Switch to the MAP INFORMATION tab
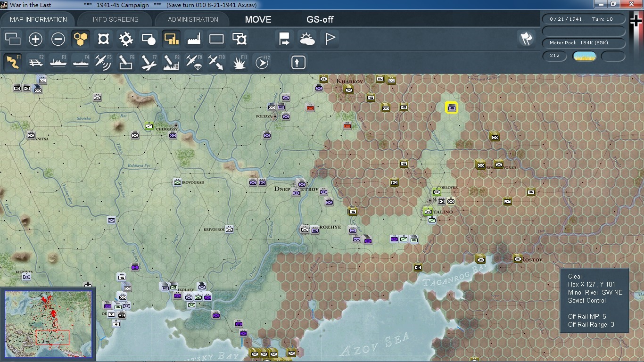 [38, 19]
